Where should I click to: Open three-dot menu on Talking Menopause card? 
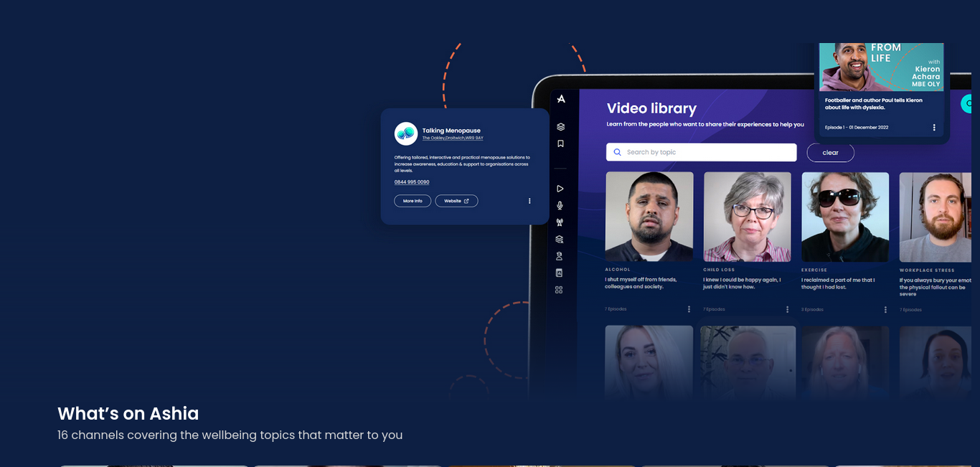[529, 201]
